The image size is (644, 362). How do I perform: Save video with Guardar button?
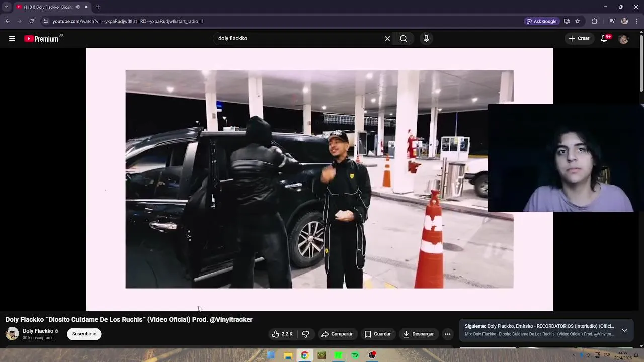pyautogui.click(x=378, y=334)
